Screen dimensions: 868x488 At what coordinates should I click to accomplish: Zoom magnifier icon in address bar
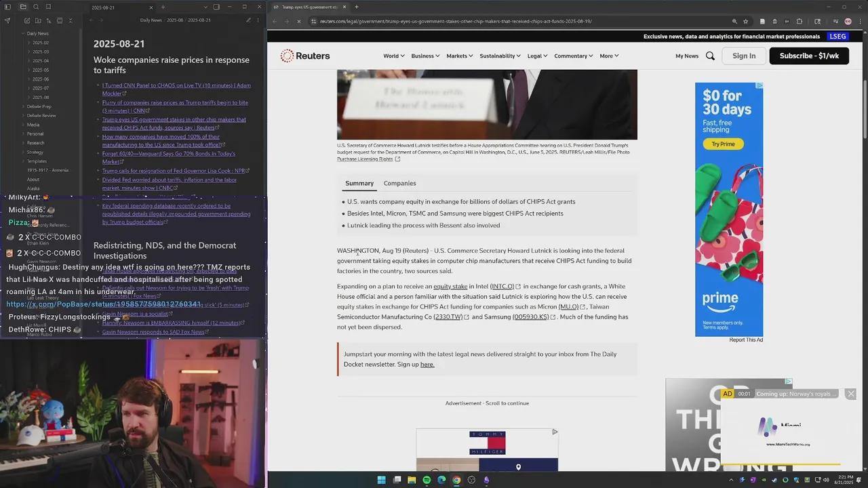734,21
